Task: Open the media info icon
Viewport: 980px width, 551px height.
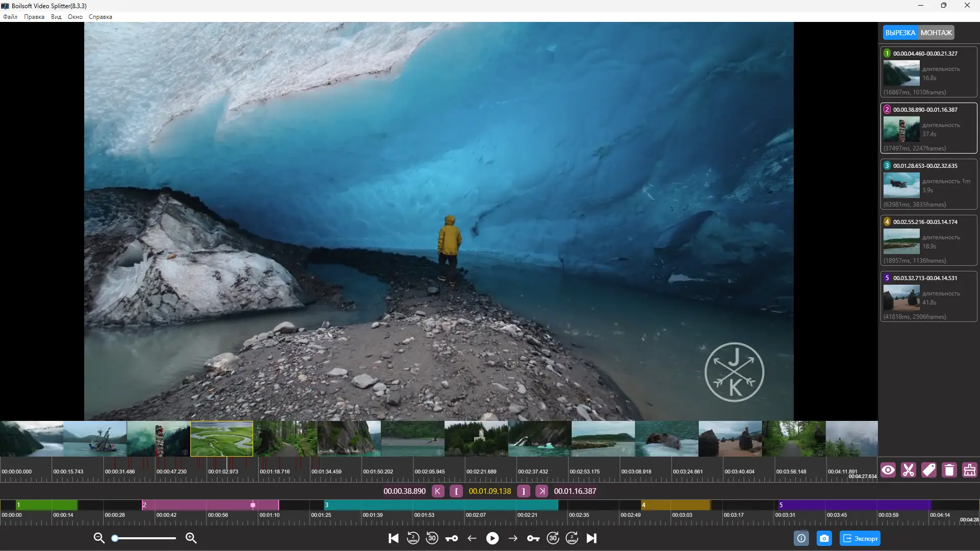Action: tap(801, 538)
